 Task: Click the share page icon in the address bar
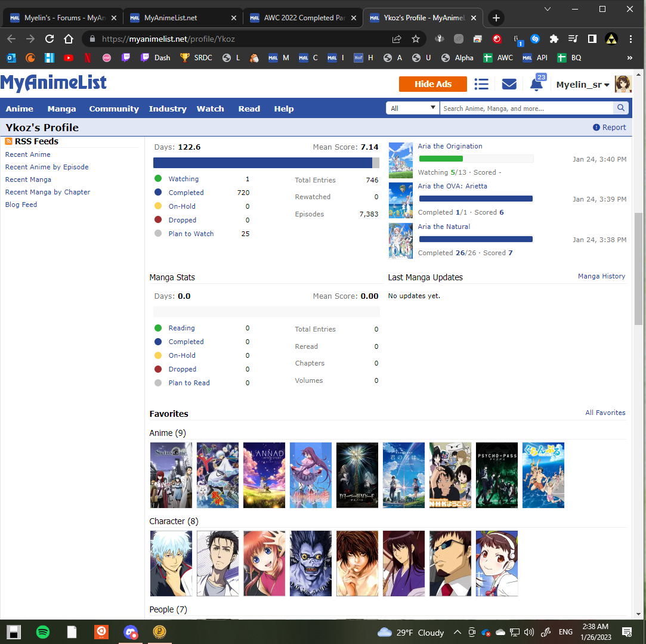(x=396, y=39)
